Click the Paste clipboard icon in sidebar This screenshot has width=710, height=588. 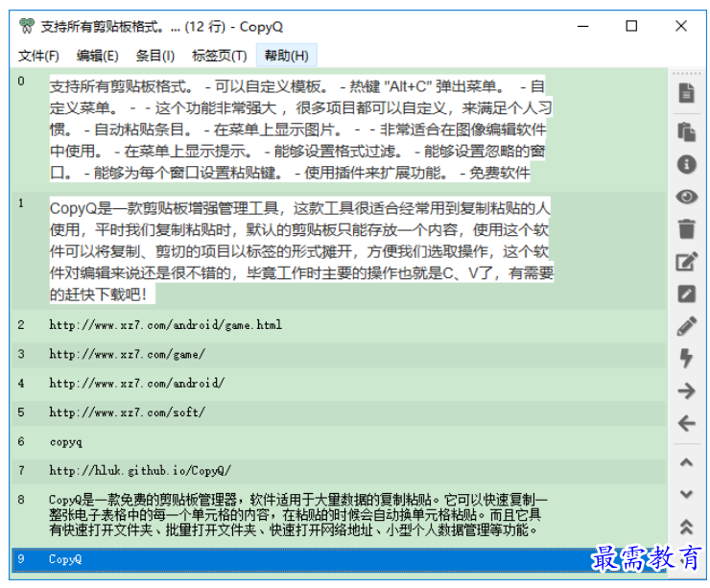[x=686, y=131]
